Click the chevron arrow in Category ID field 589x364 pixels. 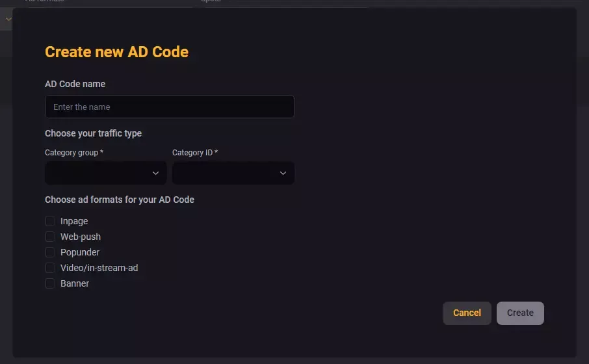click(x=283, y=173)
